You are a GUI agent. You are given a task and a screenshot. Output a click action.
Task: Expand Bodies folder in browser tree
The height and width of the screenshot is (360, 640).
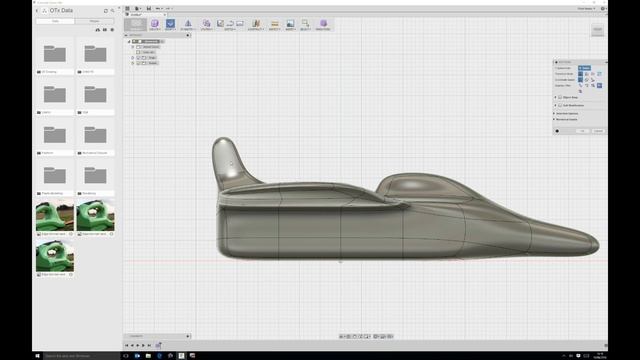point(133,63)
